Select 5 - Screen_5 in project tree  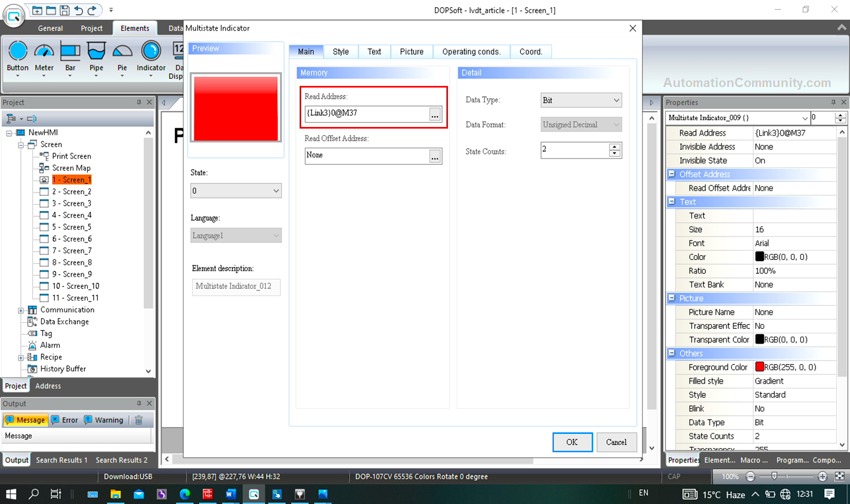[x=71, y=227]
